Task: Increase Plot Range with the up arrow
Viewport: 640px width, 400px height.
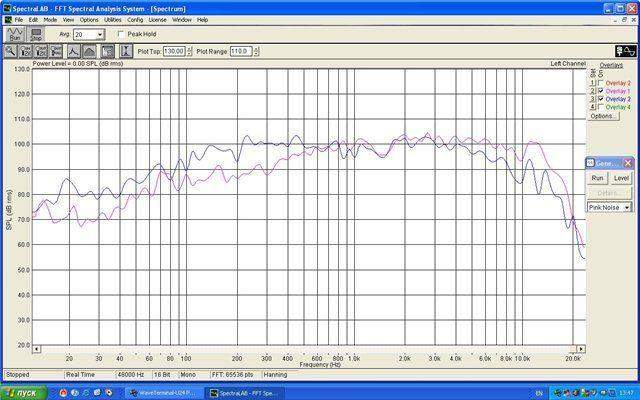Action: 256,49
